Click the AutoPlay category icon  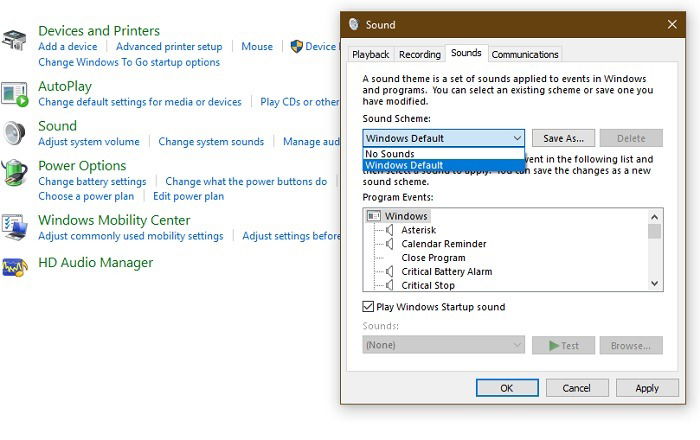coord(15,94)
